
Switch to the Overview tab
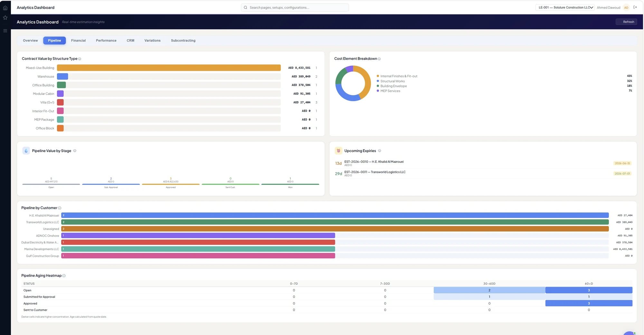pos(30,41)
